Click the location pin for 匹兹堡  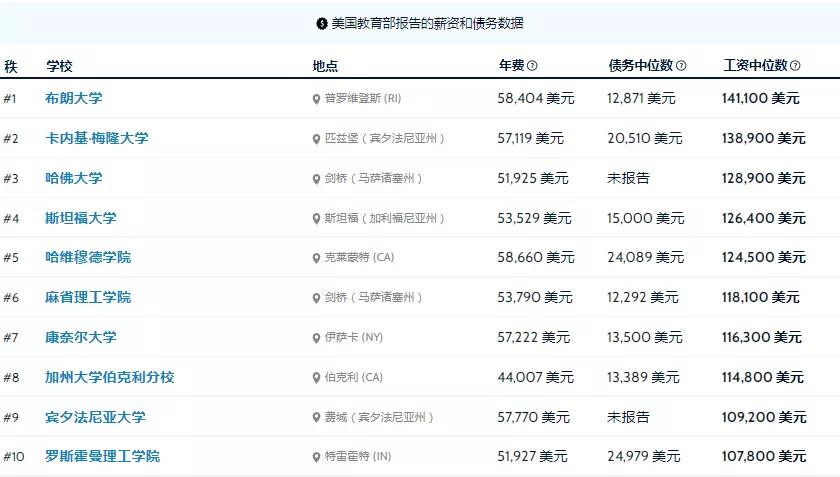[x=316, y=139]
